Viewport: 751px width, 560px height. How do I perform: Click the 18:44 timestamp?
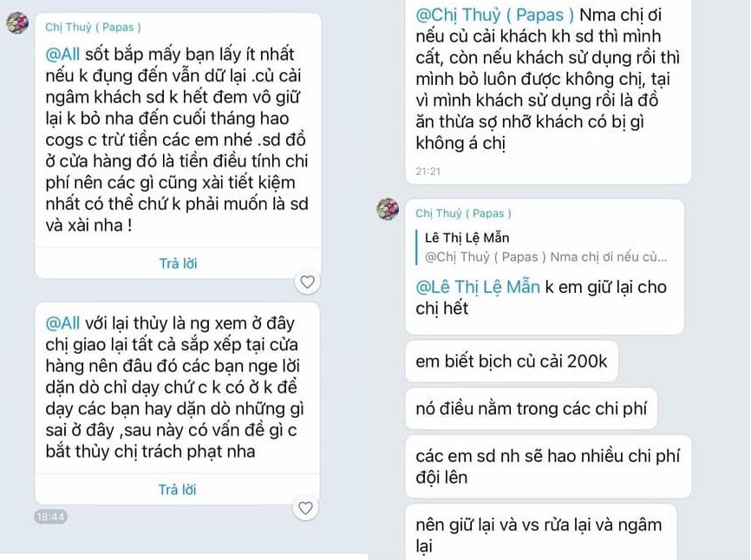point(51,517)
